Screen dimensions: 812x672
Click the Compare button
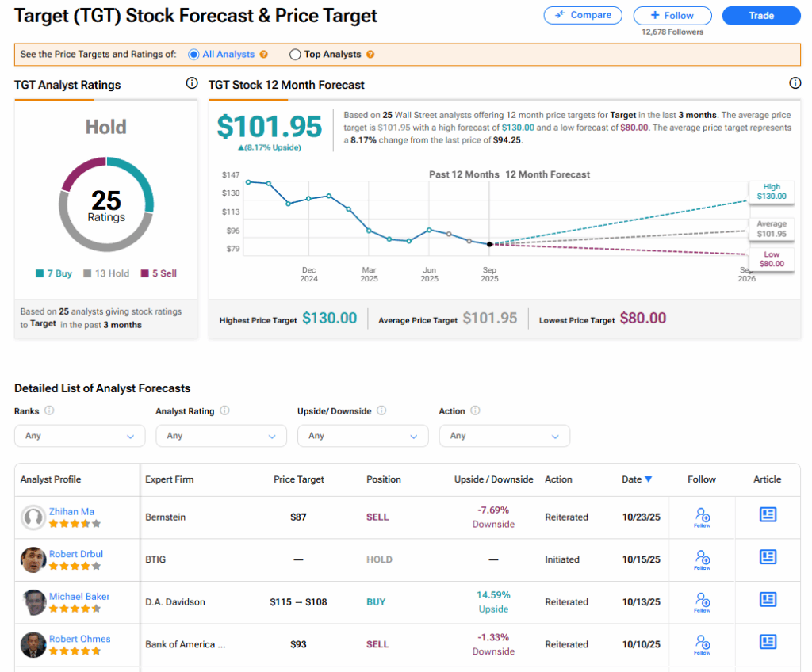coord(583,15)
